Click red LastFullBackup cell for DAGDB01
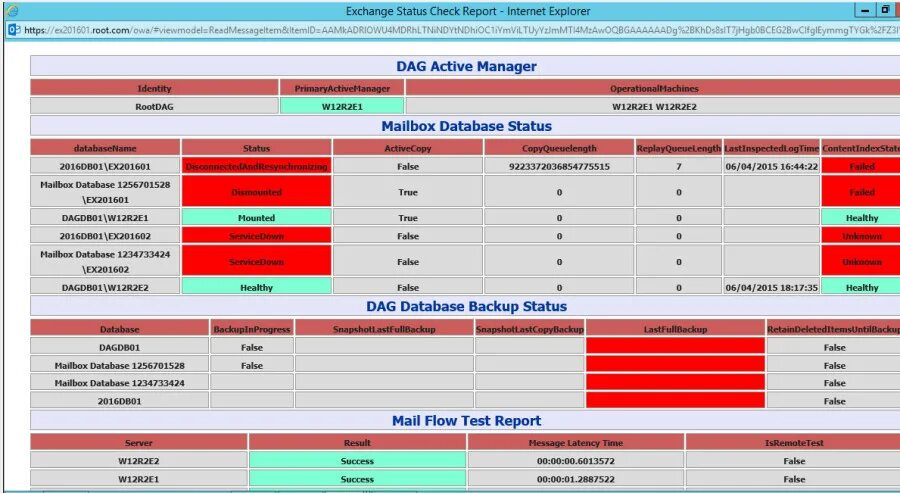The height and width of the screenshot is (493, 900). pyautogui.click(x=675, y=346)
